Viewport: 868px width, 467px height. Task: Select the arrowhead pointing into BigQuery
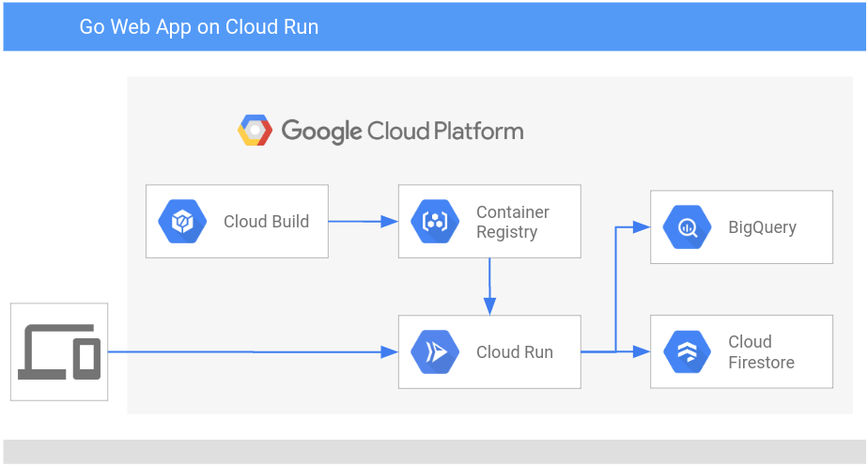click(x=642, y=227)
